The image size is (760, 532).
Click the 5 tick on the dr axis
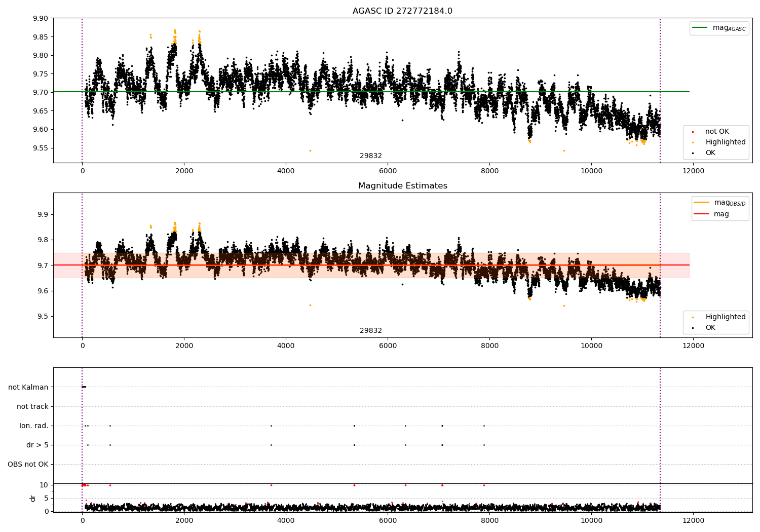(46, 499)
